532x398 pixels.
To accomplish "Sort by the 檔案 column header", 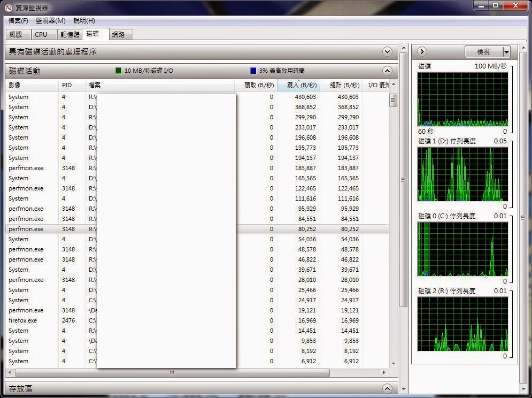I will pyautogui.click(x=160, y=85).
